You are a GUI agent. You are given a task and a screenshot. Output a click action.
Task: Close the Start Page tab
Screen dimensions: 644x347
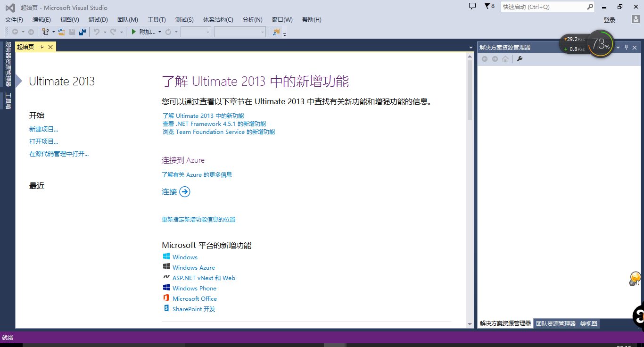pyautogui.click(x=50, y=47)
